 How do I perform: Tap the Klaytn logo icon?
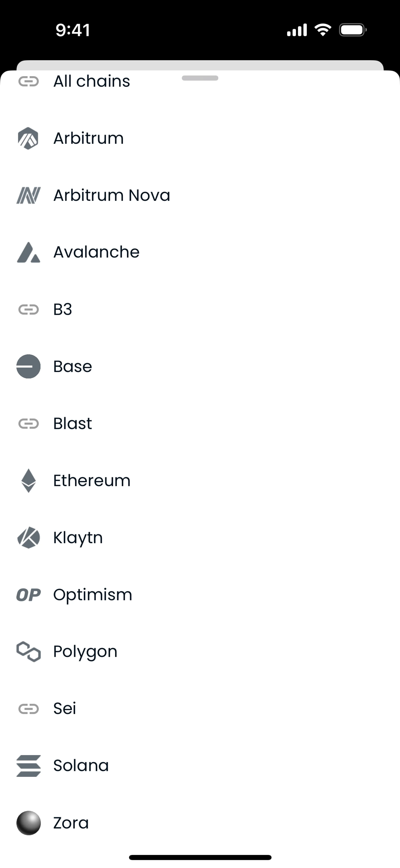pyautogui.click(x=28, y=537)
